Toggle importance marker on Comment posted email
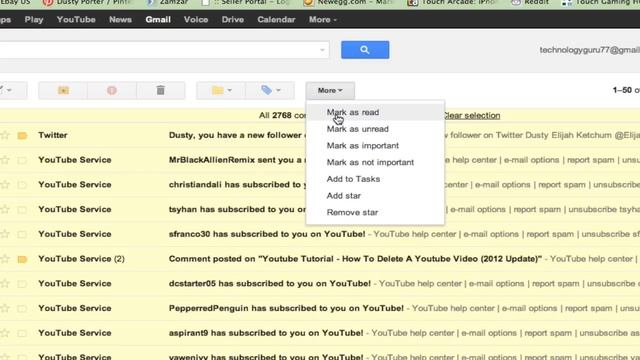 [22, 259]
